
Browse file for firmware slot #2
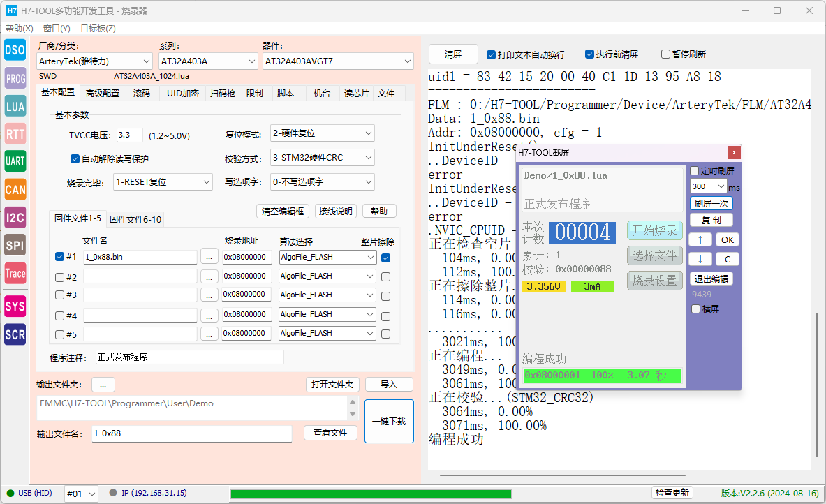[209, 276]
